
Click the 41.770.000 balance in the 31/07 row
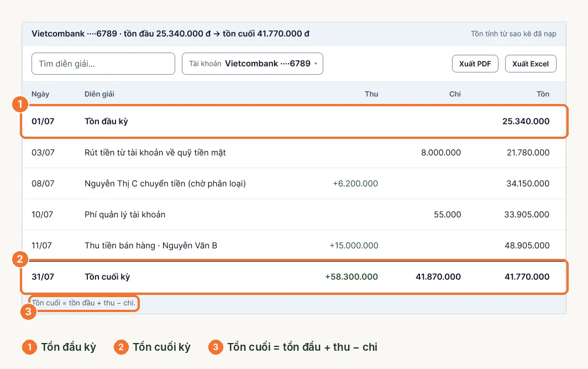(x=527, y=277)
